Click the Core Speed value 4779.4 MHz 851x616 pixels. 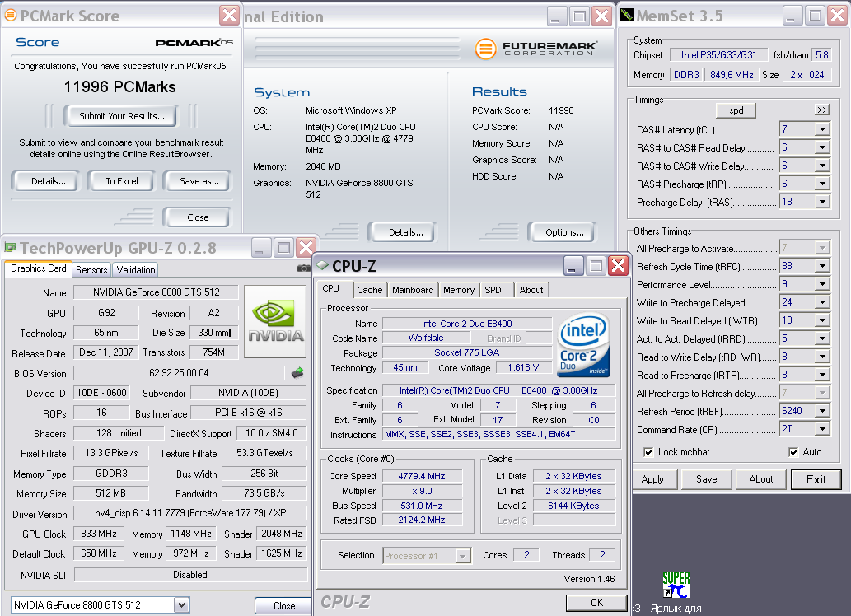coord(422,476)
